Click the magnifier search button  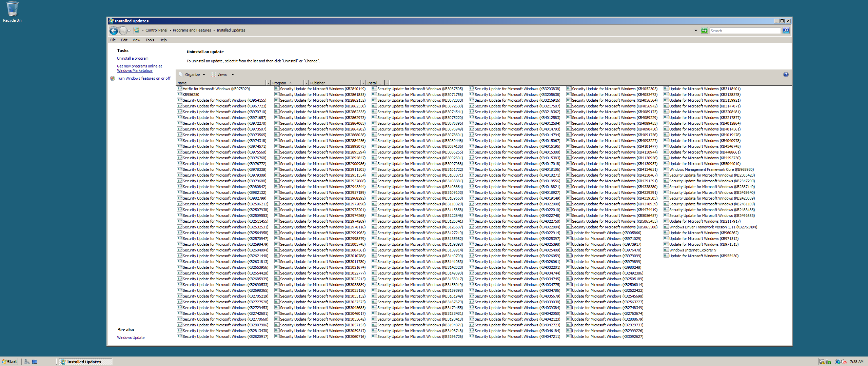(x=786, y=30)
